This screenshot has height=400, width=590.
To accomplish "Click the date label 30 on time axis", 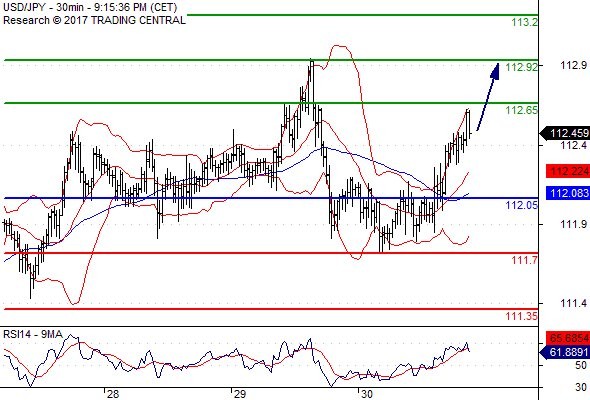I will pyautogui.click(x=366, y=394).
